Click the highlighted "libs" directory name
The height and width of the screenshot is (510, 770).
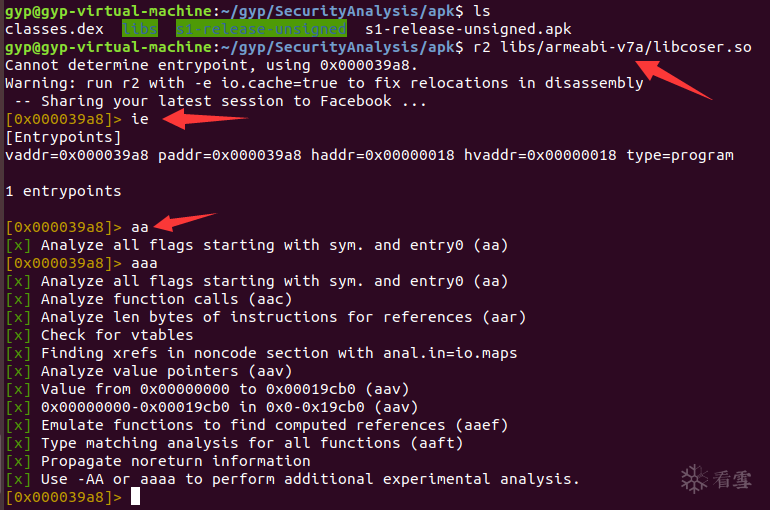click(139, 29)
